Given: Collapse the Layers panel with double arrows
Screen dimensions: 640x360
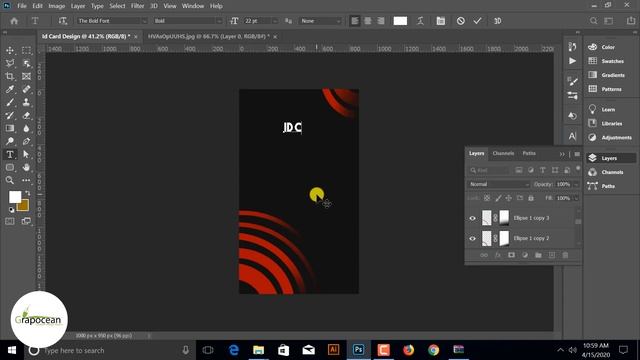Looking at the screenshot, I should click(x=562, y=154).
